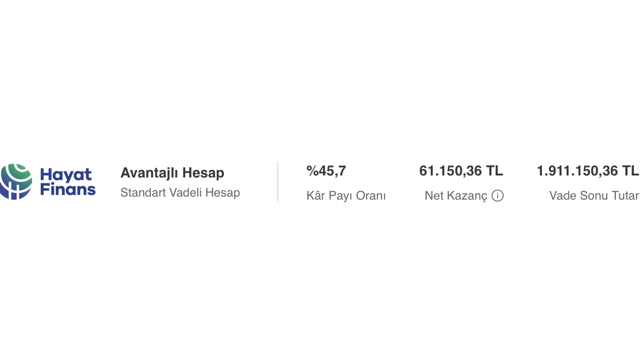Click the word Standart in the subtitle
644x362 pixels.
[143, 193]
